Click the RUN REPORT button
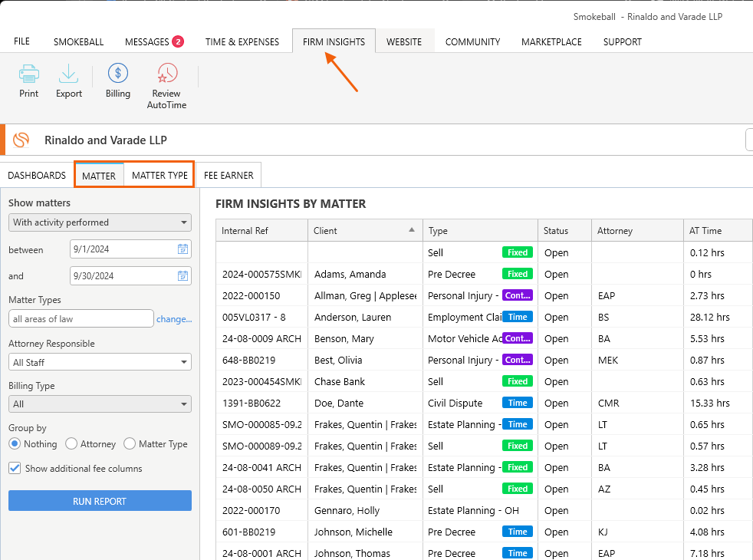753x560 pixels. coord(100,501)
